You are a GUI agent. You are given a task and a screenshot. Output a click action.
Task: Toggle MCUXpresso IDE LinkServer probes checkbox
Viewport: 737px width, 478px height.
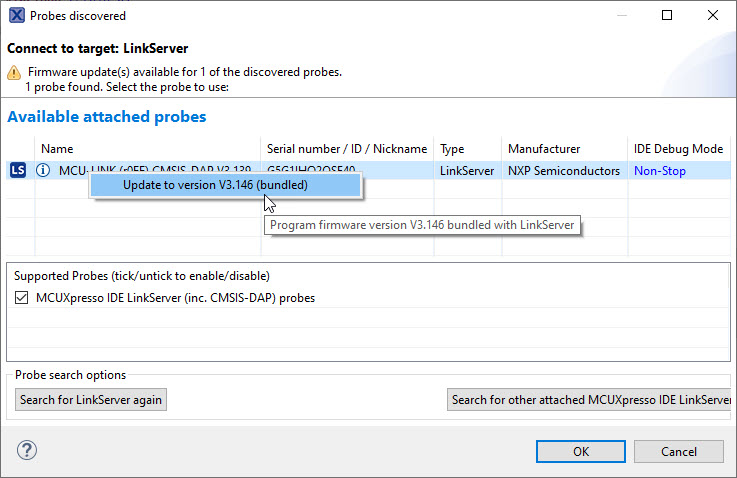22,298
